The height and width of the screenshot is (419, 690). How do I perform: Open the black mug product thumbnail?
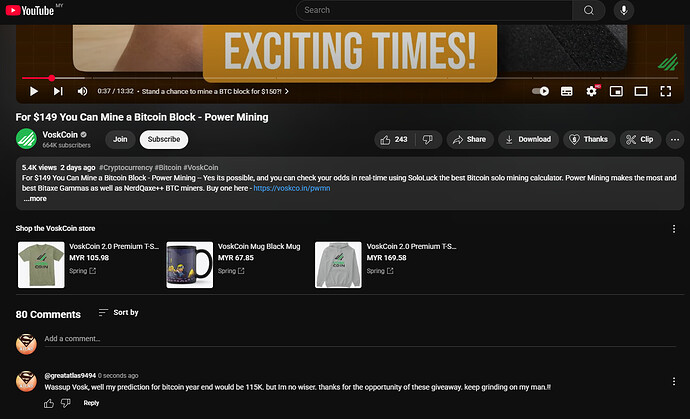190,265
